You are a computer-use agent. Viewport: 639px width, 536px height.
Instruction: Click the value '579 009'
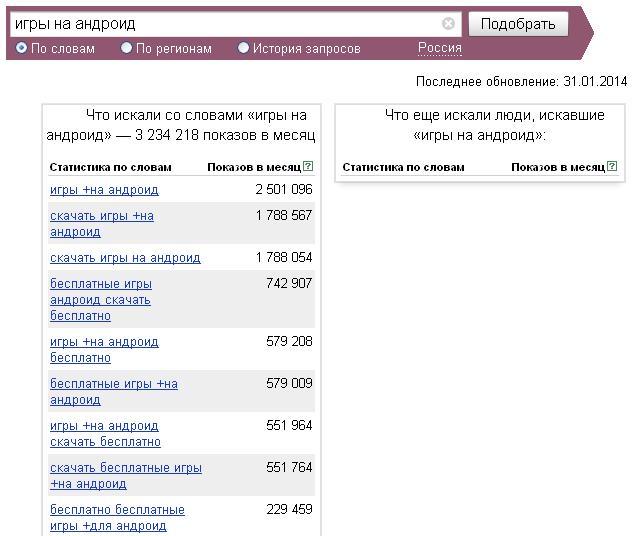click(289, 383)
